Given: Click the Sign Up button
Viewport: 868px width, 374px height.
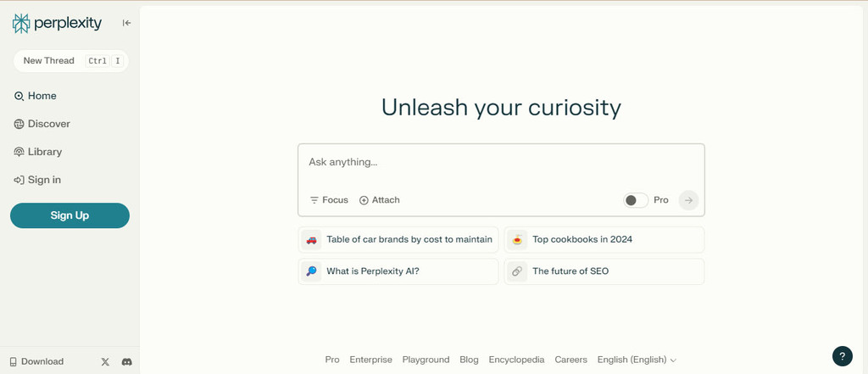Looking at the screenshot, I should 70,215.
